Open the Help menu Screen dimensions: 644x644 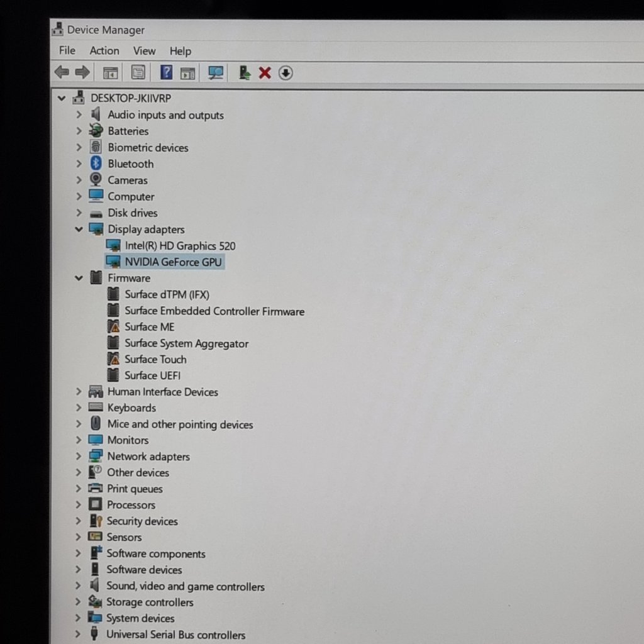click(x=180, y=52)
